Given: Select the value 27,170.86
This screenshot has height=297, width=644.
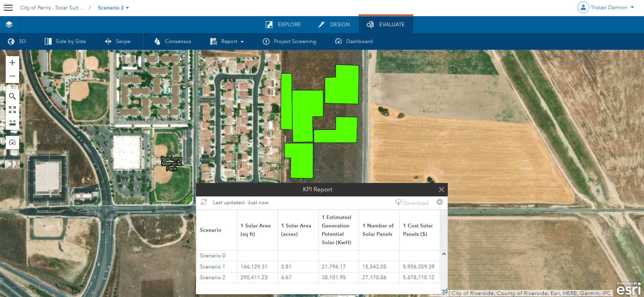Looking at the screenshot, I should [374, 277].
